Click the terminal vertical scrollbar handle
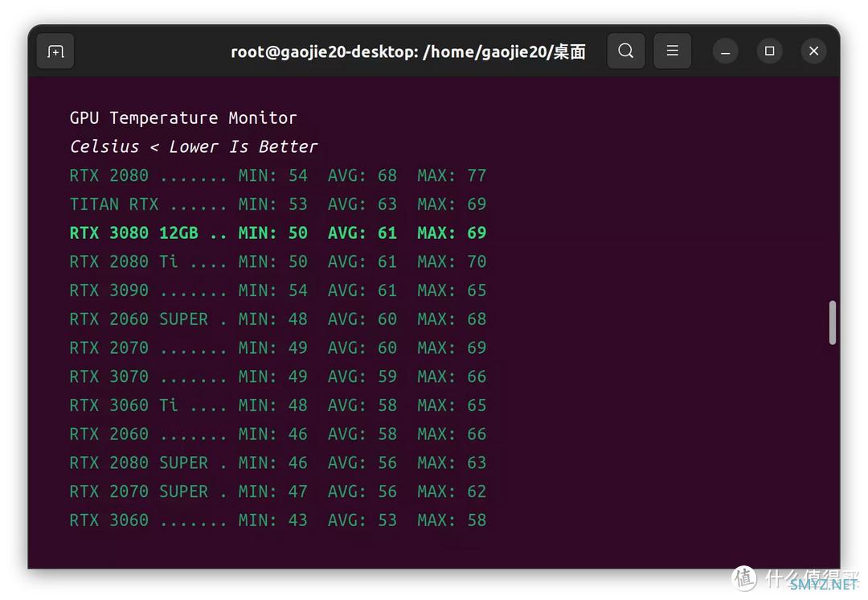The image size is (868, 600). click(x=832, y=323)
